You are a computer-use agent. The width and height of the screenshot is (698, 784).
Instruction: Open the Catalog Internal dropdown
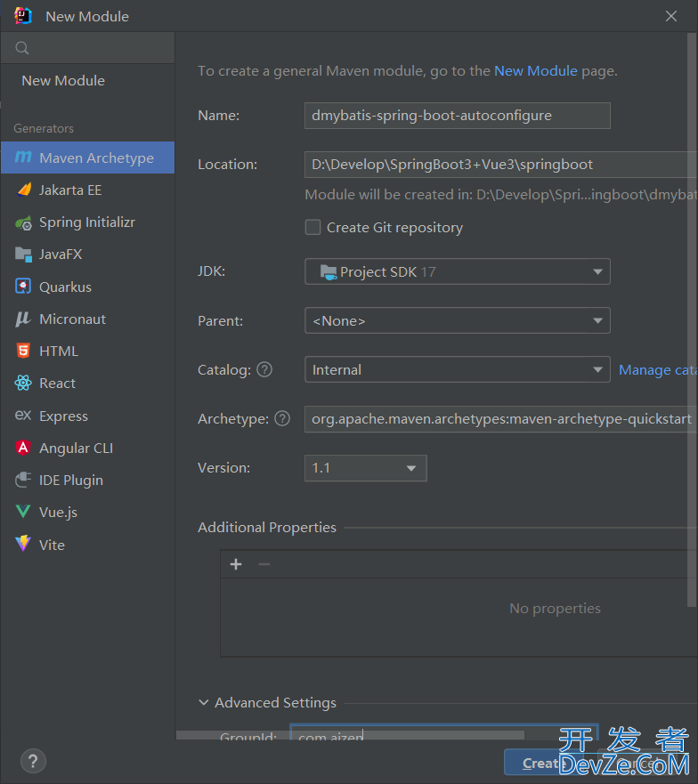[x=458, y=369]
